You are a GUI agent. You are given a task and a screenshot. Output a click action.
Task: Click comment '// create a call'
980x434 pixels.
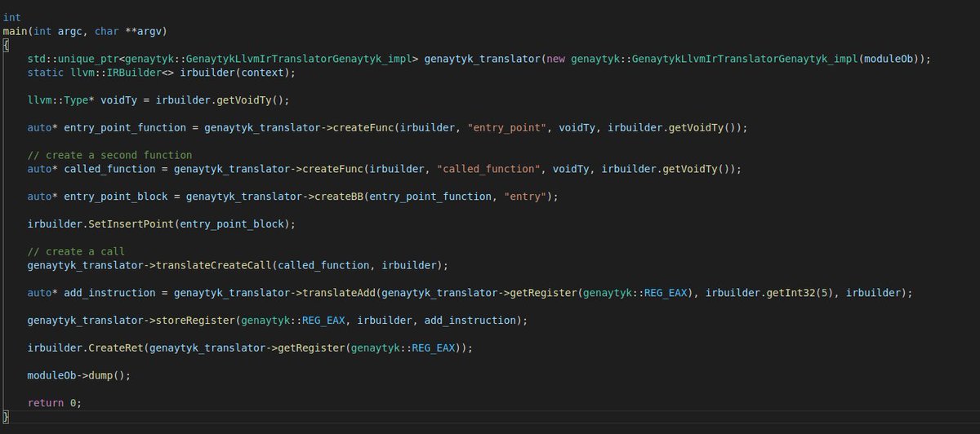point(76,251)
